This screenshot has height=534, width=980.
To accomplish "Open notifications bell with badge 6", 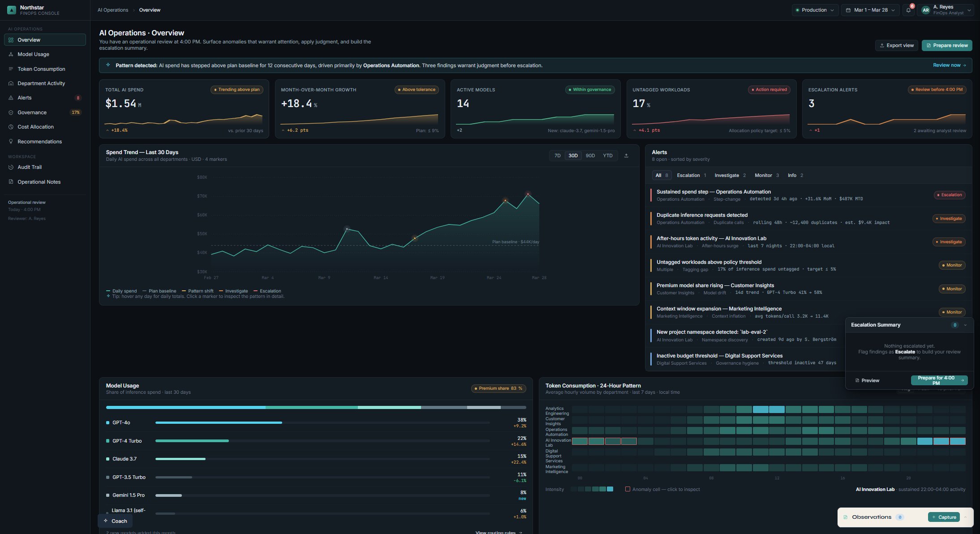I will pos(908,10).
